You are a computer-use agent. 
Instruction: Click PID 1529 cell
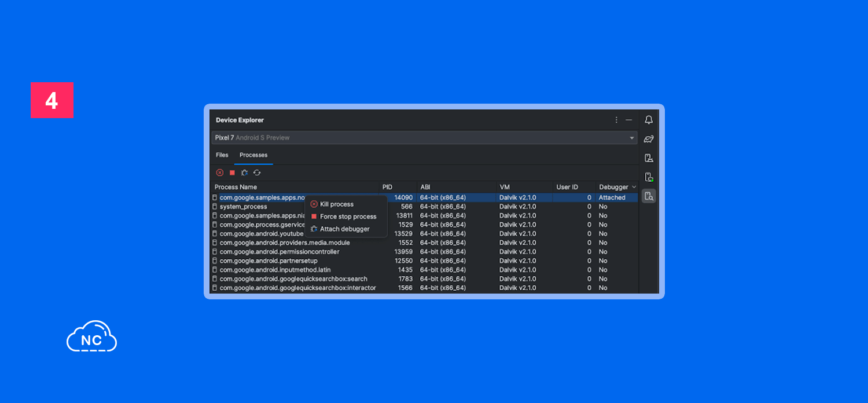405,225
